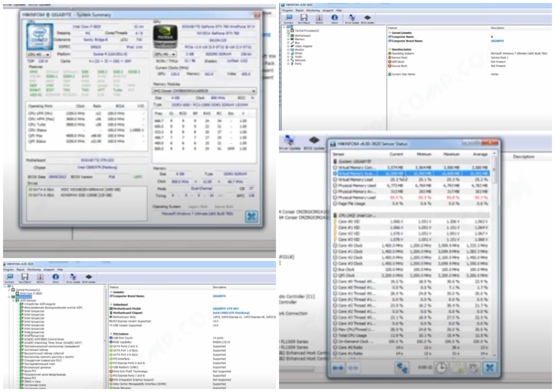Click the GIGABYTE X79-UD3 motherboard model link
Viewport: 555px width, 392px height.
226,309
